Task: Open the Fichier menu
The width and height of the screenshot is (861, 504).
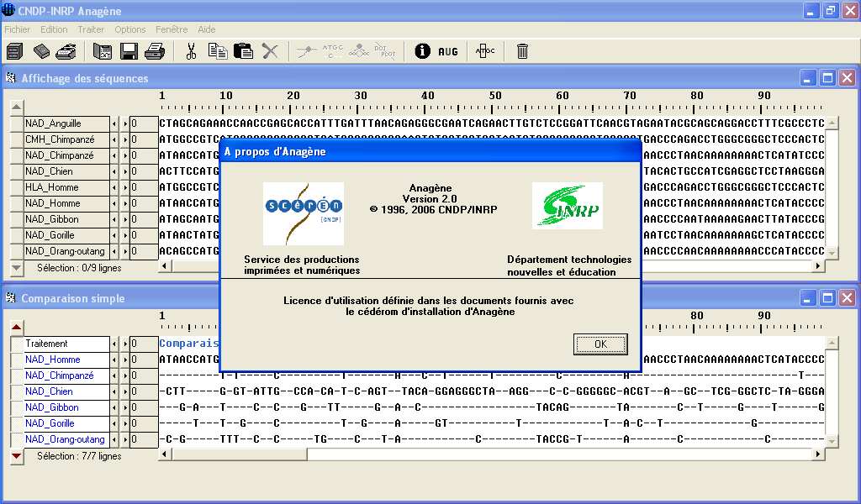Action: 18,29
